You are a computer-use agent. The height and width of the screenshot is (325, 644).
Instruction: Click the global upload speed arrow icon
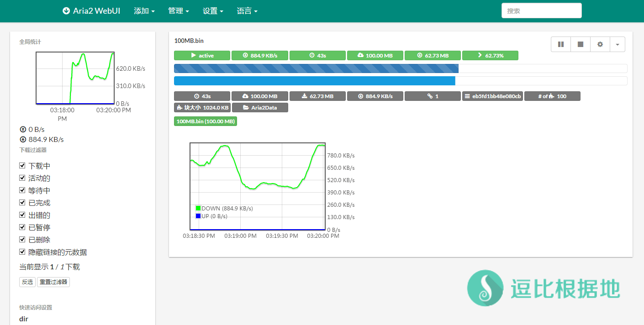22,130
